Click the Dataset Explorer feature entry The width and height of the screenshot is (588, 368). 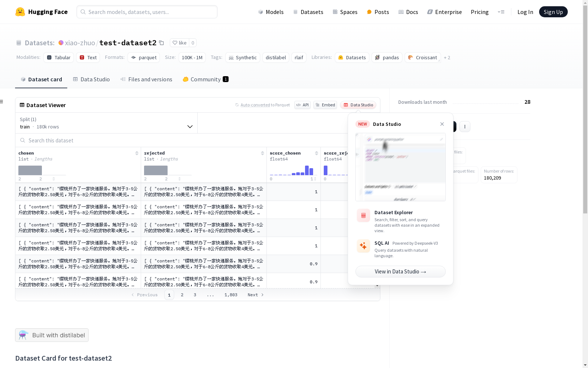click(x=401, y=221)
